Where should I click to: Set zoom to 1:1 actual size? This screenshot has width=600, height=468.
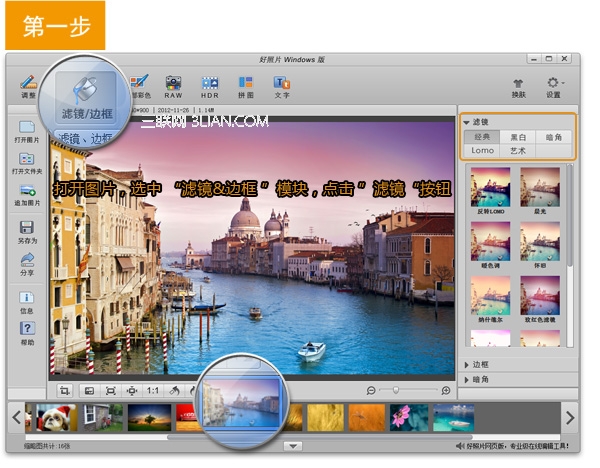click(153, 391)
